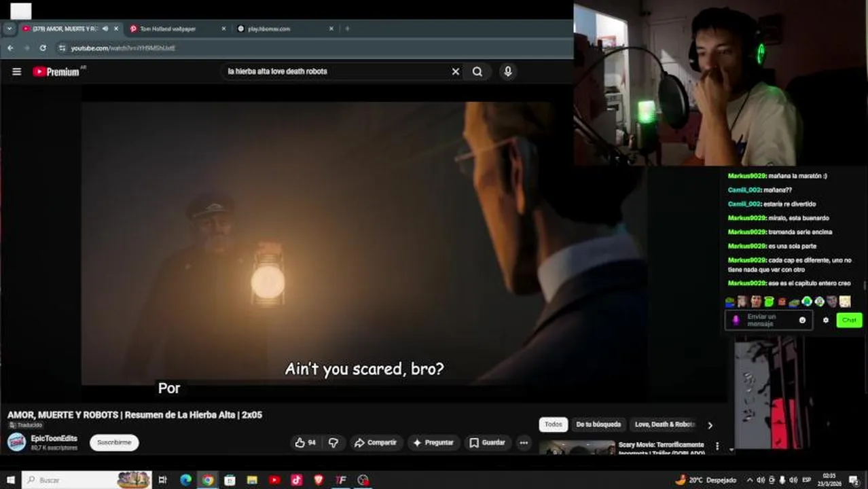Send message with green Chat button

pyautogui.click(x=849, y=320)
